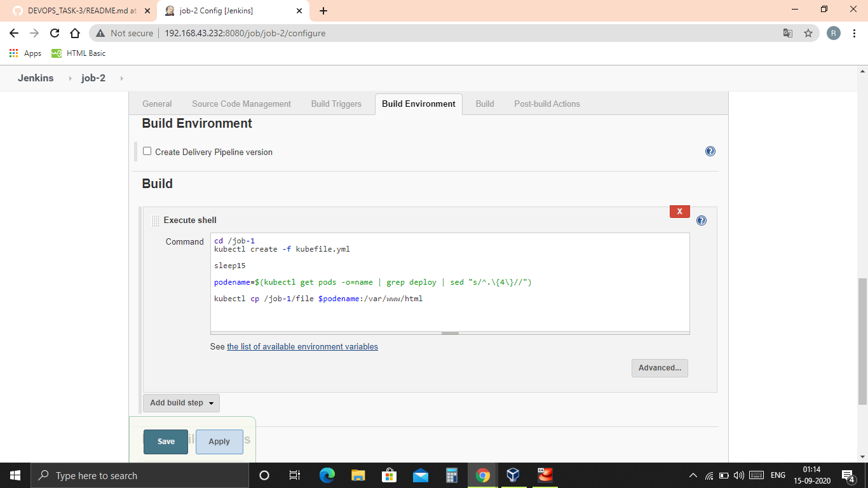Click the browser Forward arrow
The image size is (868, 488).
point(34,33)
